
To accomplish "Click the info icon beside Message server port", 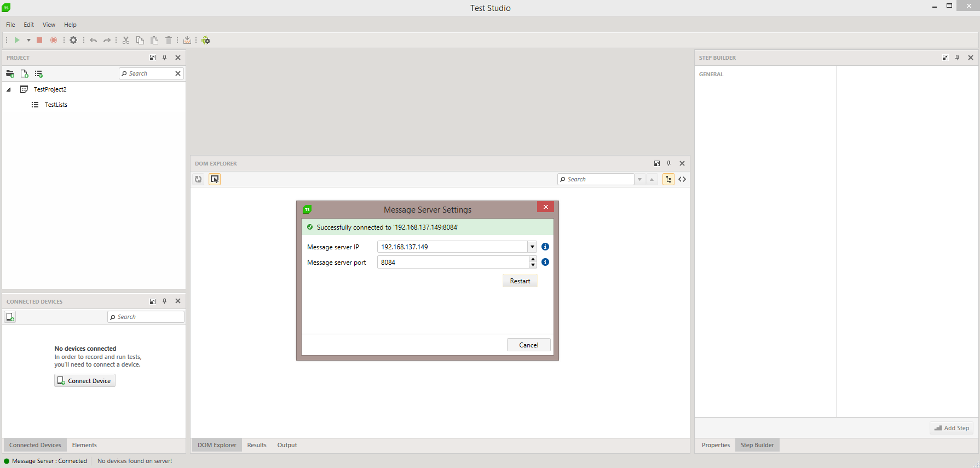I will point(545,262).
